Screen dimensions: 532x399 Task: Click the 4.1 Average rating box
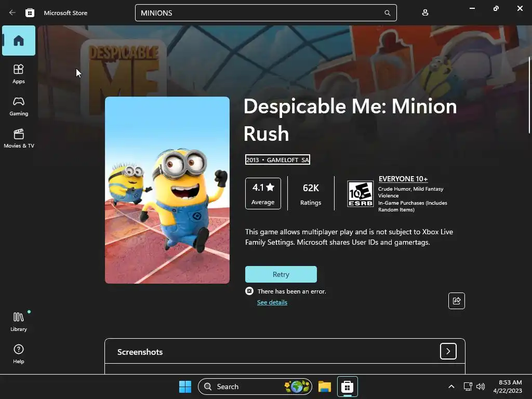click(x=263, y=193)
